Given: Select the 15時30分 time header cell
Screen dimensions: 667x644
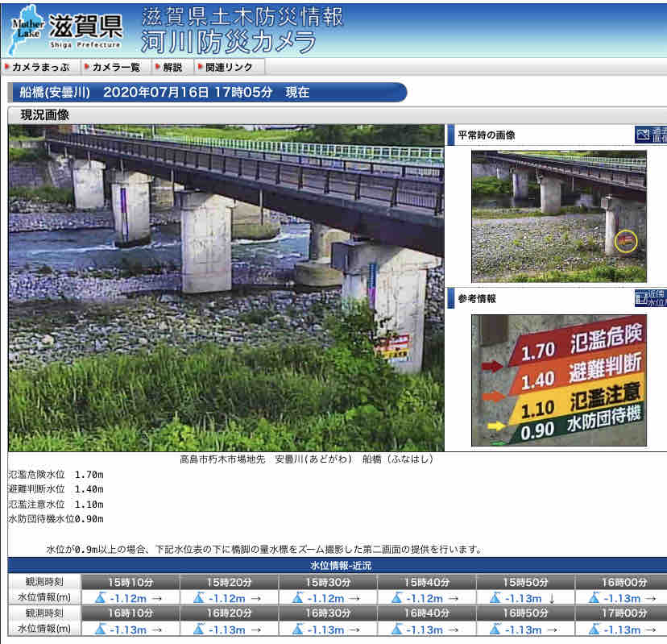Looking at the screenshot, I should coord(328,582).
